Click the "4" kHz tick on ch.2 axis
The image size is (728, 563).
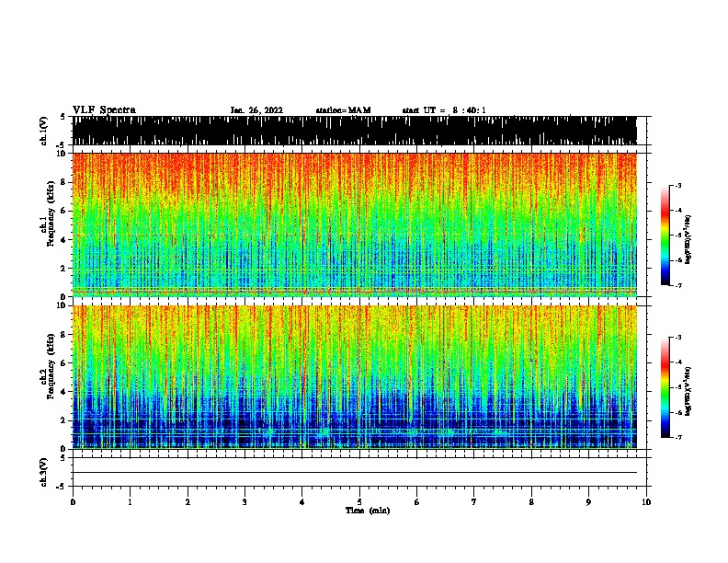coord(63,392)
